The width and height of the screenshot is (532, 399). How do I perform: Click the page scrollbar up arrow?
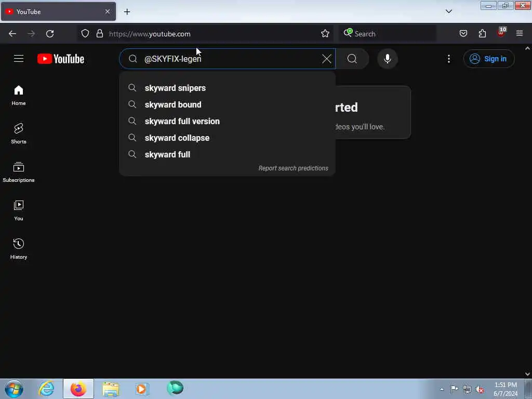[528, 48]
